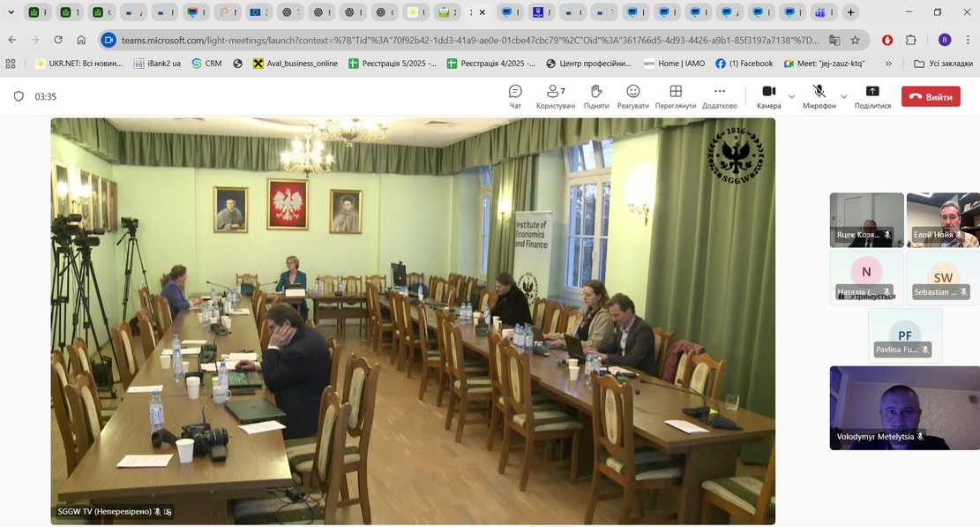
Task: Show hidden bookmarks with the chevron
Action: coord(887,64)
